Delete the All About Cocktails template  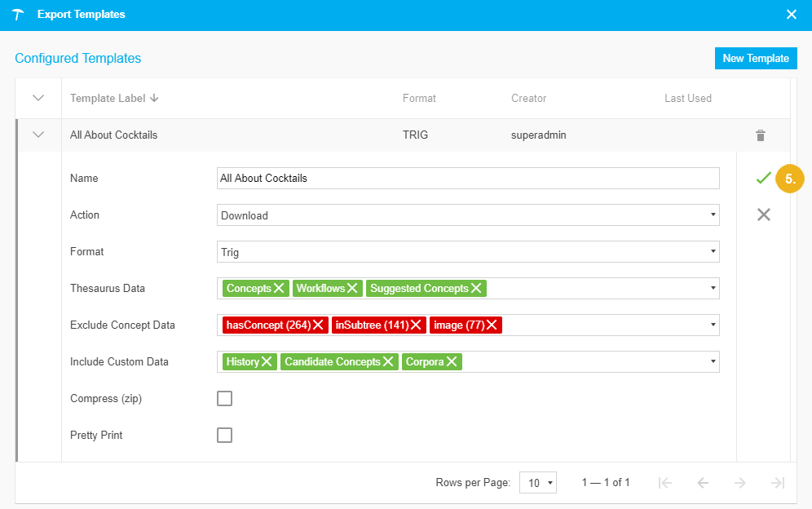pos(760,135)
